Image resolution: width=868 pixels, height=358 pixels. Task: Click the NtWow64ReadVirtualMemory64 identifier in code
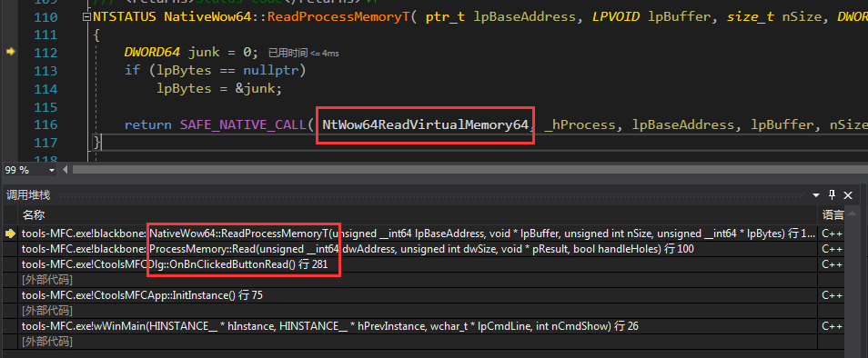pos(425,124)
